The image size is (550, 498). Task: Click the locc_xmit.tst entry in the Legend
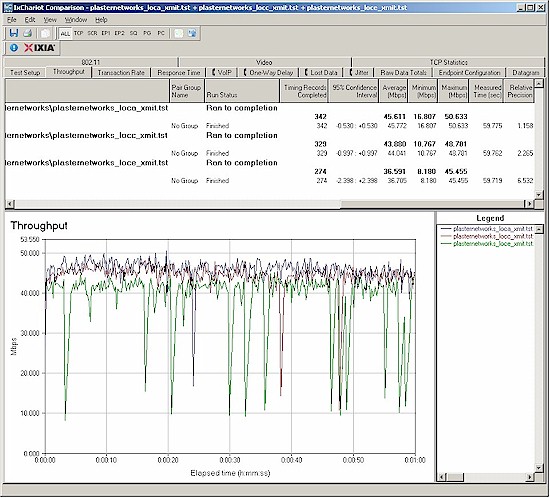pyautogui.click(x=487, y=236)
